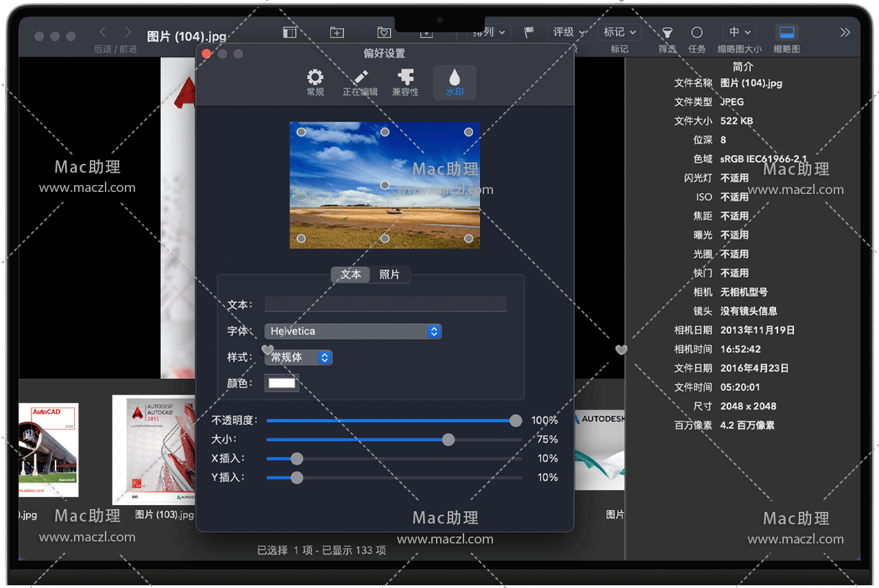
Task: Switch to the Photo (照片) tab
Action: (389, 275)
